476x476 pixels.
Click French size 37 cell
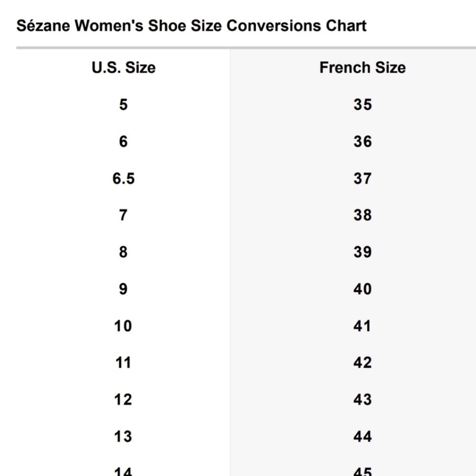pos(362,178)
